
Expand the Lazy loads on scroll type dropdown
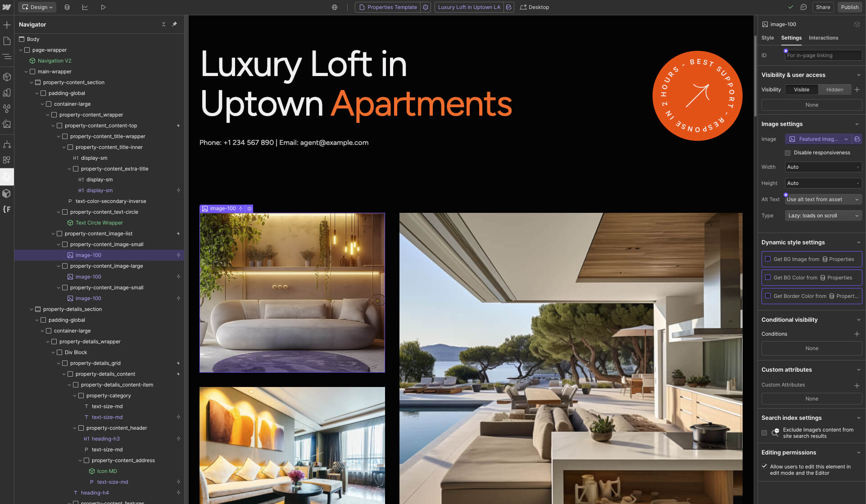point(822,215)
